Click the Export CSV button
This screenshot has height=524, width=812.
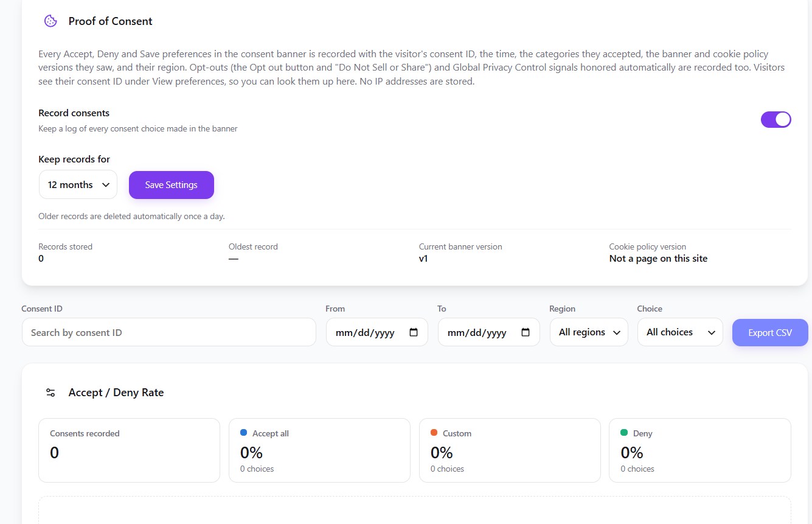[770, 333]
